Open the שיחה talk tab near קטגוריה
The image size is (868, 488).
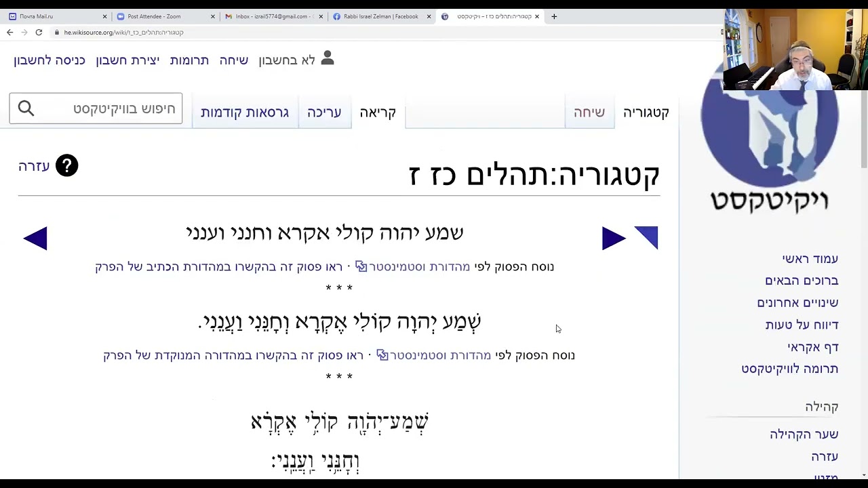point(589,113)
